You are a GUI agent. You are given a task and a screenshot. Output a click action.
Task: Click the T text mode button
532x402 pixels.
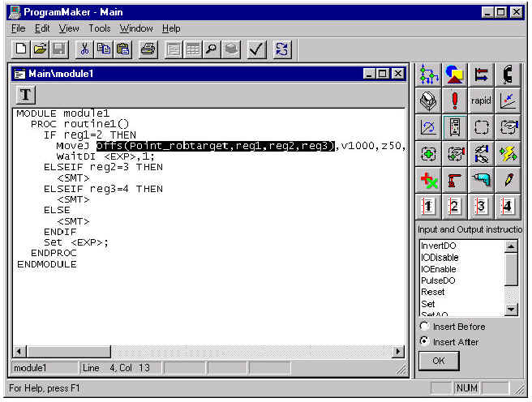click(x=25, y=95)
